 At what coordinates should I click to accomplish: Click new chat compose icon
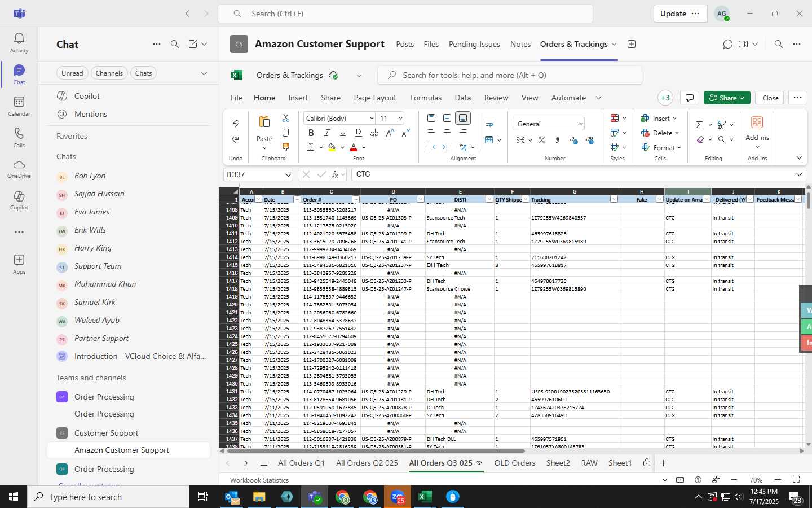(x=193, y=44)
